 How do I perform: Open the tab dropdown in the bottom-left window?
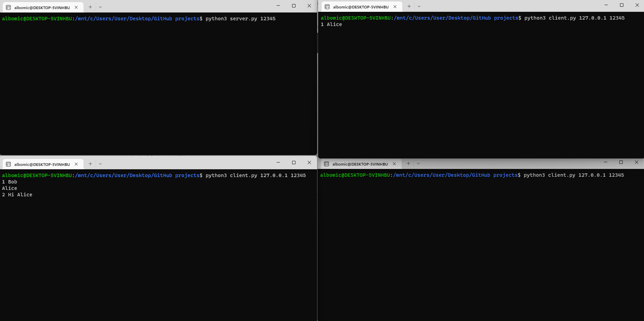point(100,164)
